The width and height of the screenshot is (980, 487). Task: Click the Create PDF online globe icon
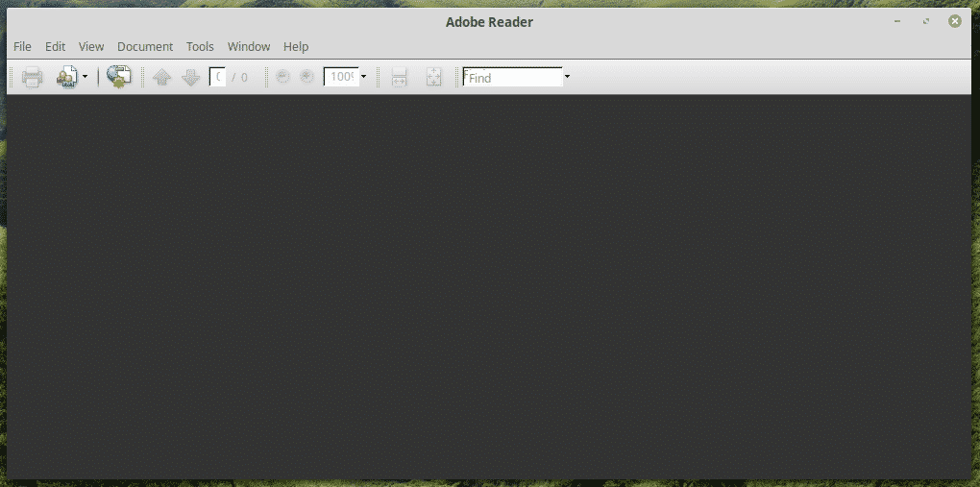click(119, 77)
